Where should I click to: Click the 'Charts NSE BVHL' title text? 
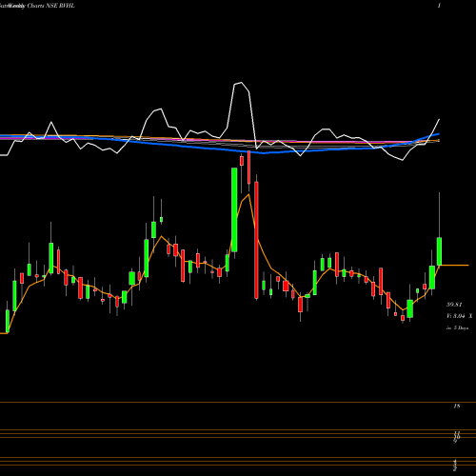click(51, 6)
